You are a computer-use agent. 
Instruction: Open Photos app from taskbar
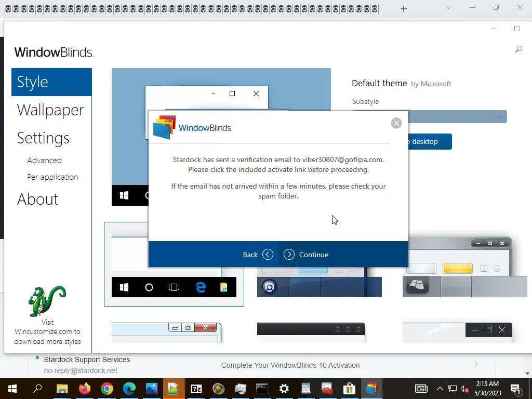click(152, 389)
